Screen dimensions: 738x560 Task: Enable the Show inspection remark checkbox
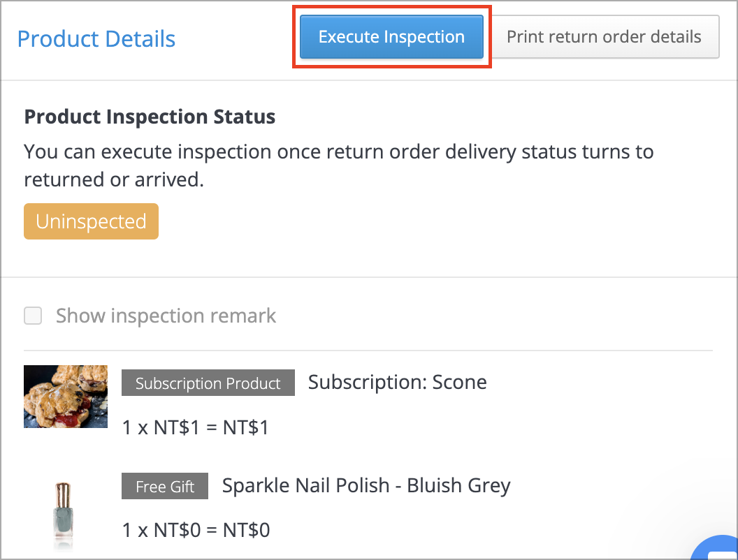pyautogui.click(x=33, y=316)
